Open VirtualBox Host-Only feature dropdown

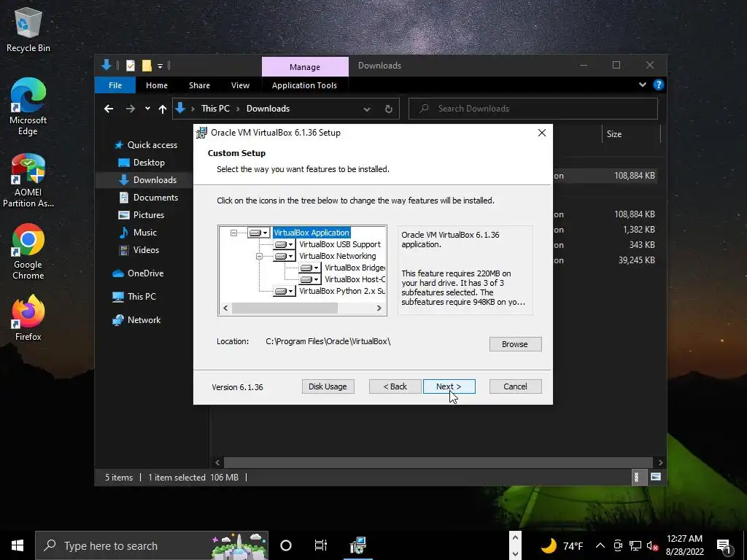pos(309,279)
